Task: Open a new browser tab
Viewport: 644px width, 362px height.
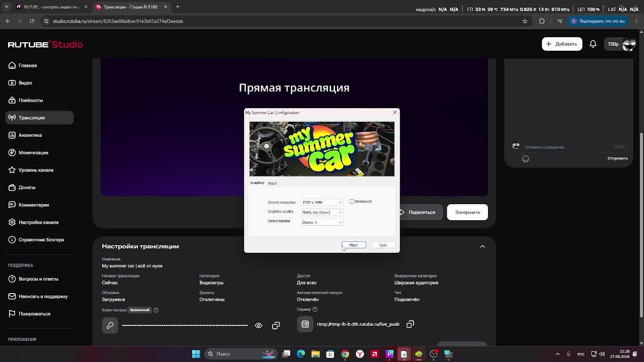Action: 178,7
